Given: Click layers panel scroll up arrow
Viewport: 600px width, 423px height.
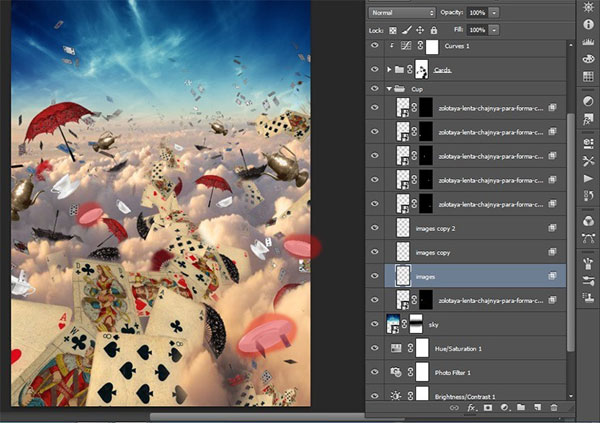Looking at the screenshot, I should (x=571, y=45).
